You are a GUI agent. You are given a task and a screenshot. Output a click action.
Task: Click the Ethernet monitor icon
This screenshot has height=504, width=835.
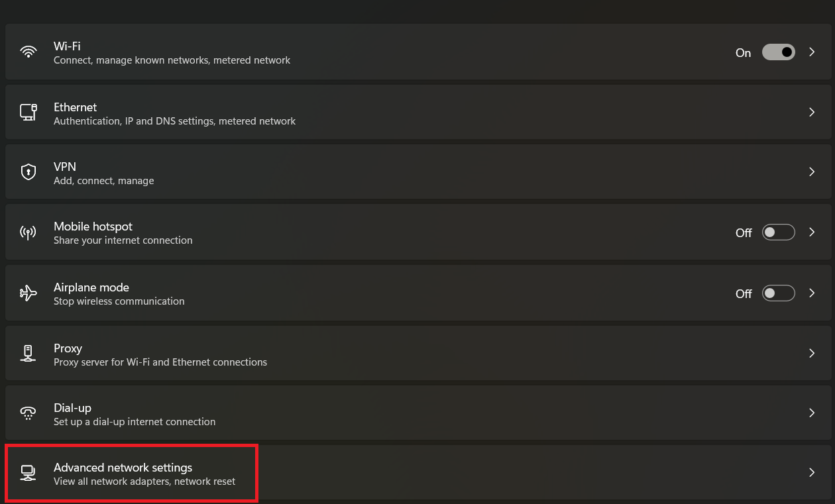click(x=28, y=112)
